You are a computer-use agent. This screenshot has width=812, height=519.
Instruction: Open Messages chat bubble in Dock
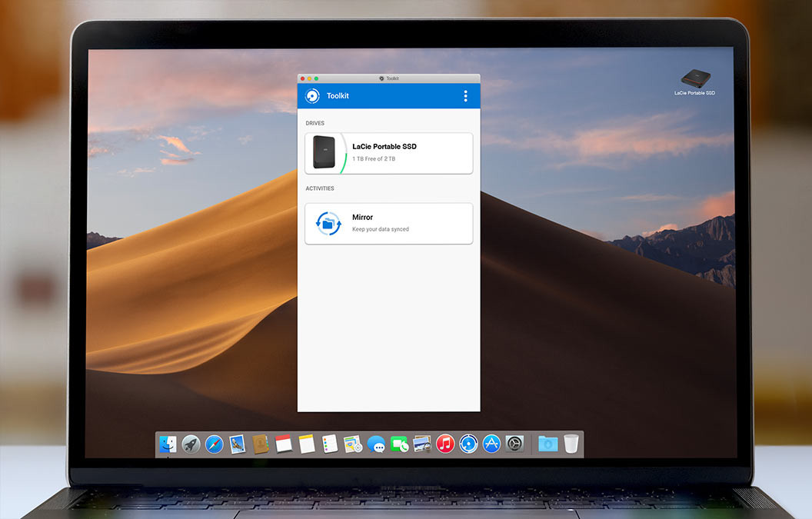[376, 444]
